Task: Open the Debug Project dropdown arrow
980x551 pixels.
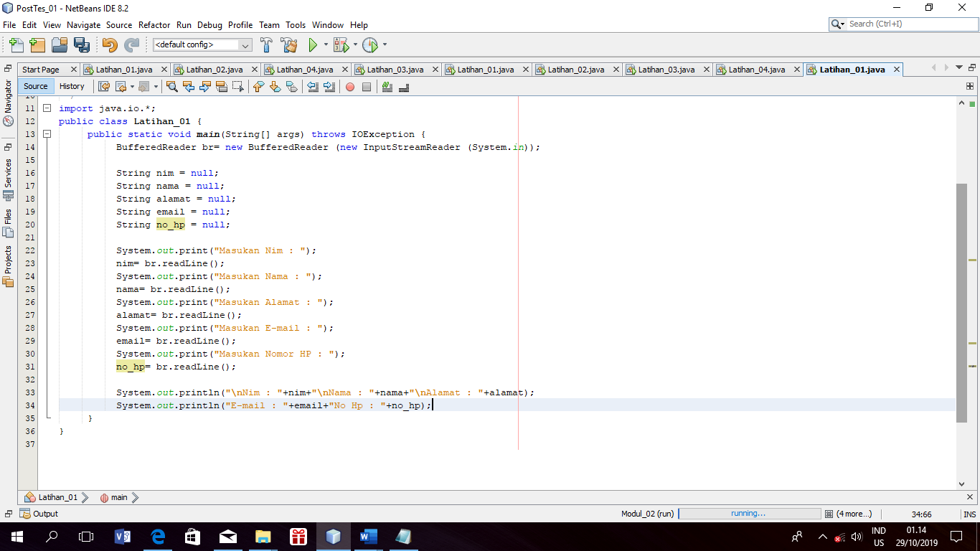Action: [x=354, y=44]
